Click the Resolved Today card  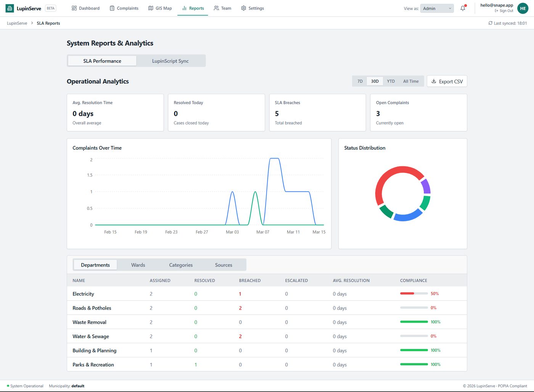[x=216, y=113]
